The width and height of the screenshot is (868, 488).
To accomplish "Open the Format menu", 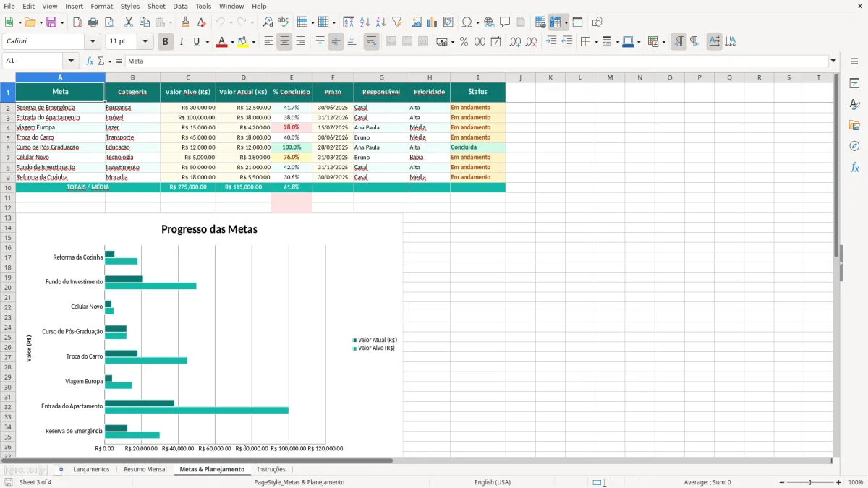I will (101, 6).
